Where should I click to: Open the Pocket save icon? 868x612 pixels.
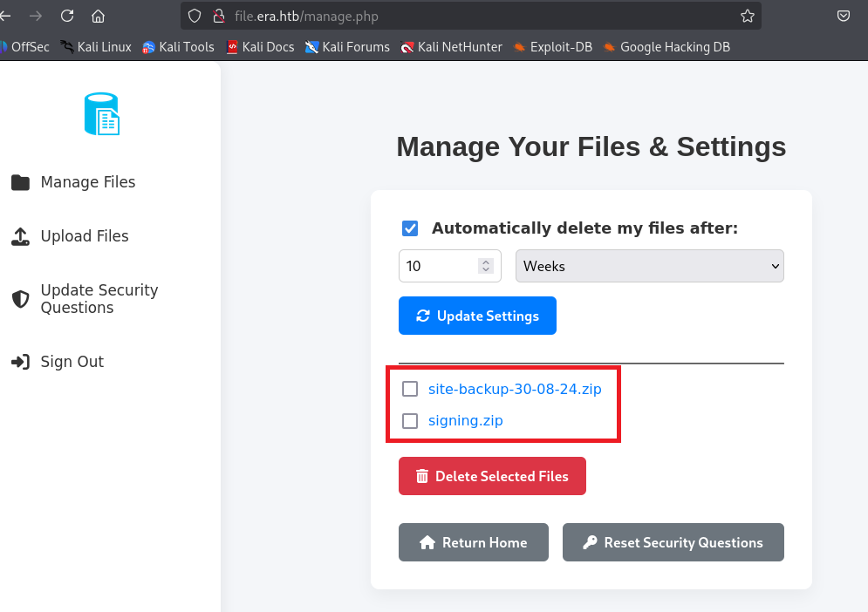point(844,16)
